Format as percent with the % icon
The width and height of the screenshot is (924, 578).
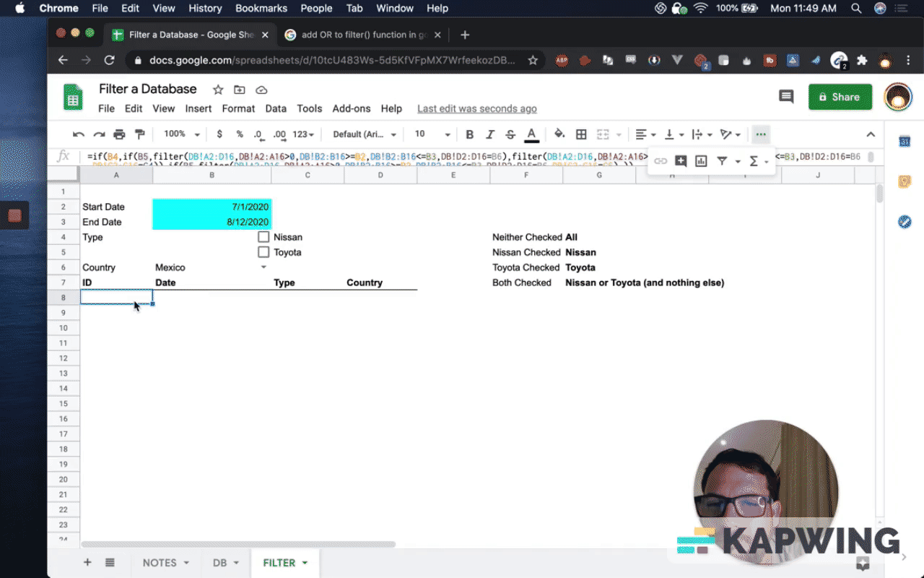coord(240,134)
